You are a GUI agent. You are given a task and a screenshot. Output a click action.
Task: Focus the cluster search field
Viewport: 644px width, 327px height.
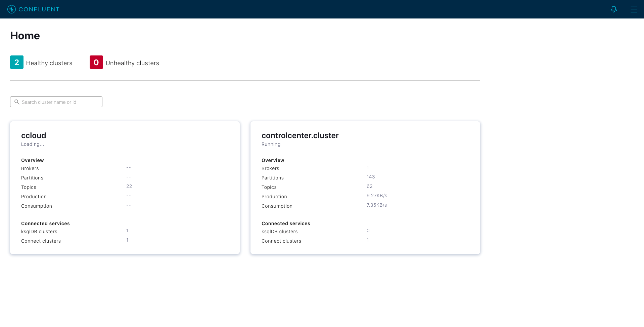[x=56, y=102]
